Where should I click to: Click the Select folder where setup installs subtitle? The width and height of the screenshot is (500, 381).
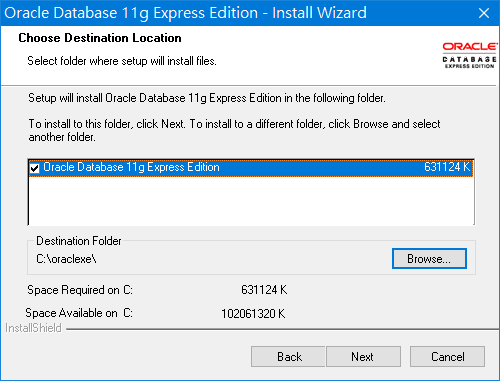coord(122,61)
